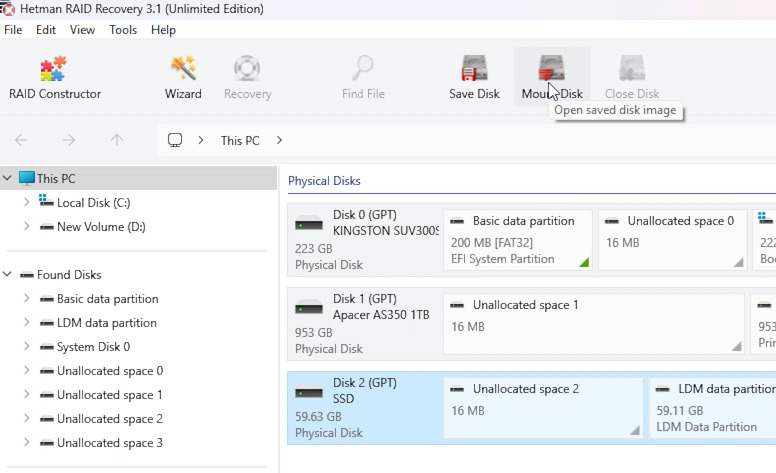Image resolution: width=776 pixels, height=473 pixels.
Task: Click This PC in the address breadcrumb
Action: [x=240, y=141]
